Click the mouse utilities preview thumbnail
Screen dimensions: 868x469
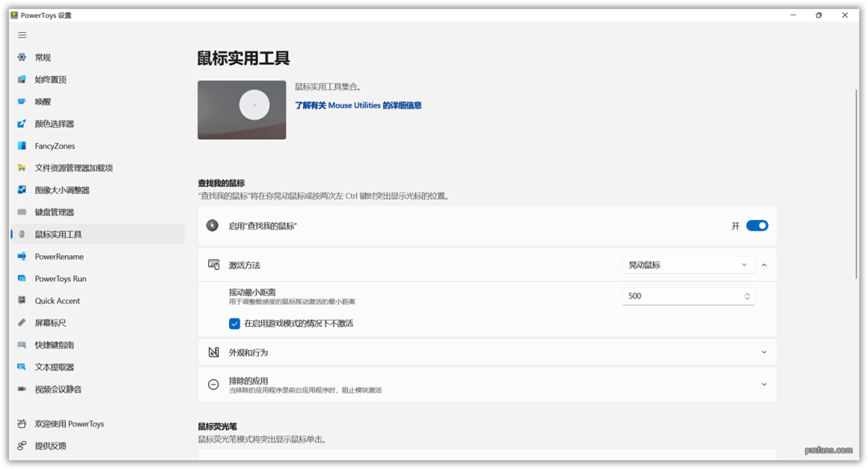pos(242,110)
